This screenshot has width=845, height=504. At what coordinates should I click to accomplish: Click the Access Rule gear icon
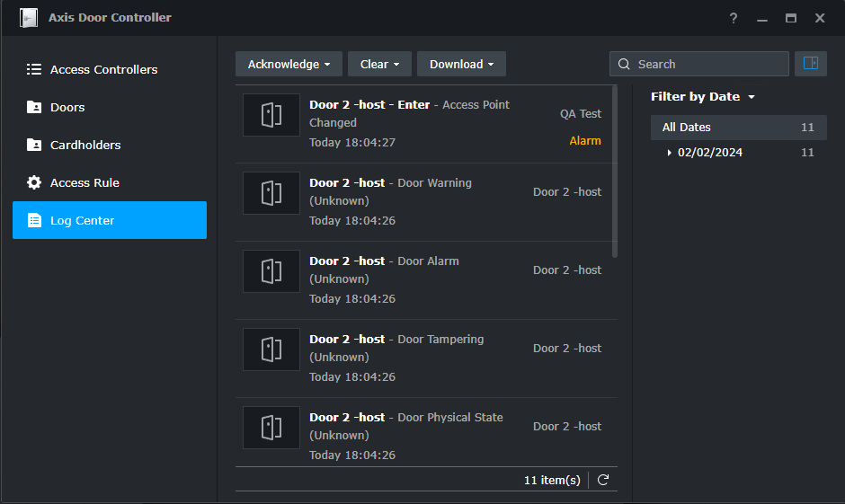pyautogui.click(x=34, y=182)
